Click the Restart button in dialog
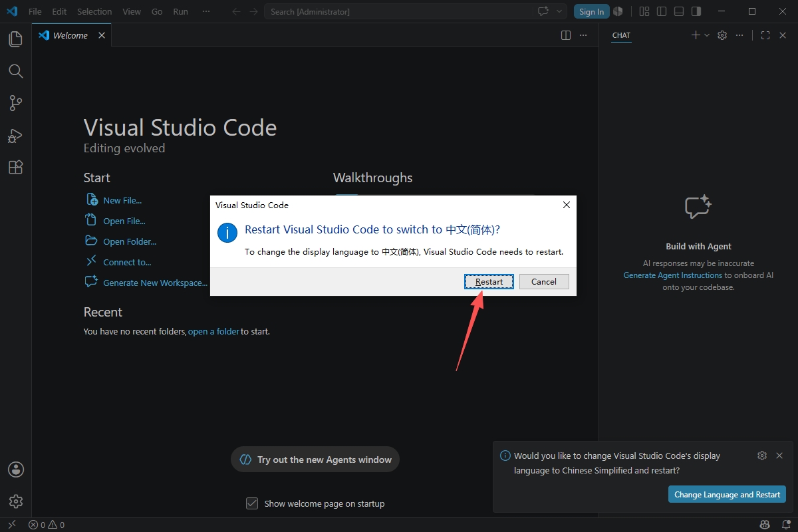798x532 pixels. [x=489, y=282]
